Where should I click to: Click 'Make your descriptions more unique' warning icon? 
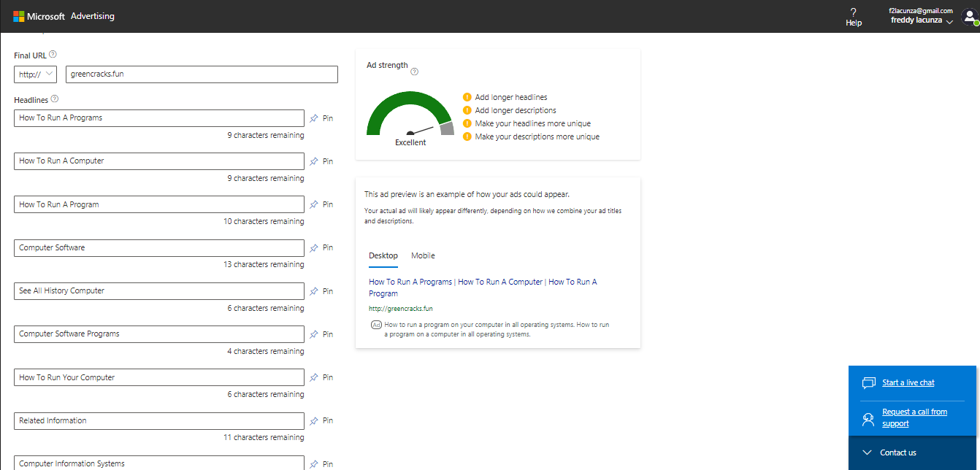point(467,136)
